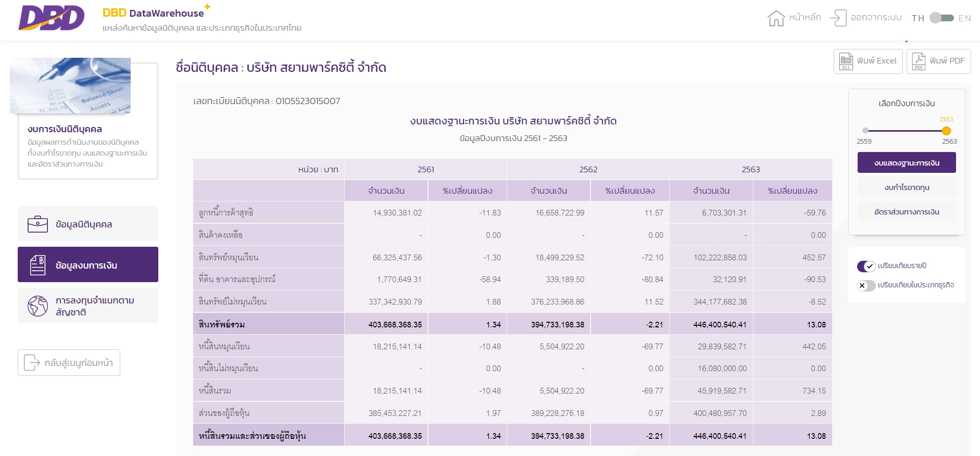Click the PDF file icon

[919, 61]
